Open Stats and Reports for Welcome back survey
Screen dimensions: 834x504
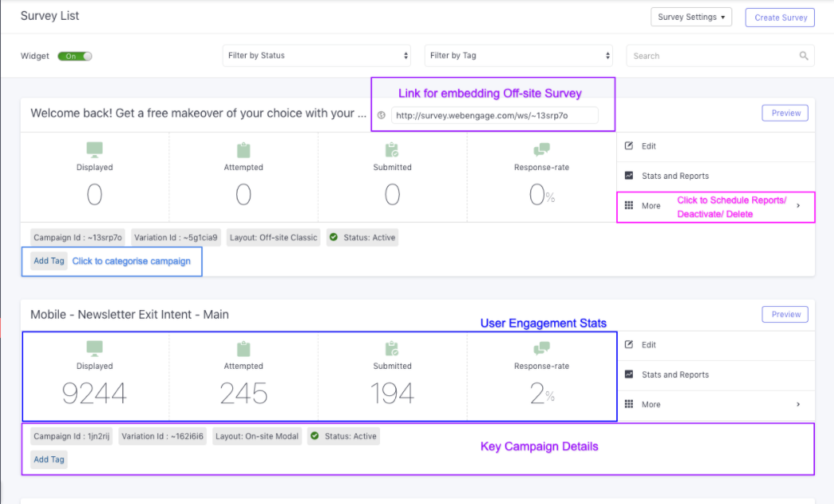pos(716,176)
